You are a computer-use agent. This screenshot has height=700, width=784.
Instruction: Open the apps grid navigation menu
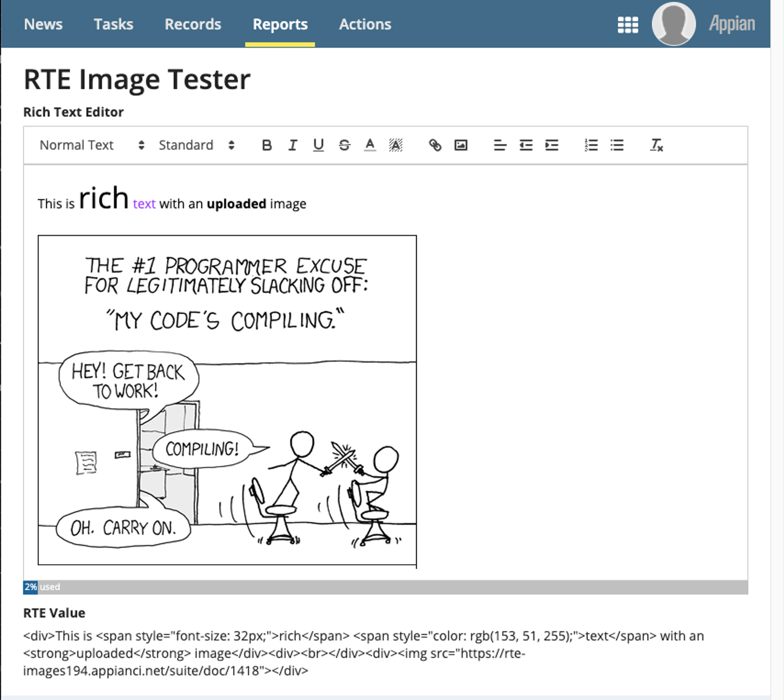pos(628,25)
